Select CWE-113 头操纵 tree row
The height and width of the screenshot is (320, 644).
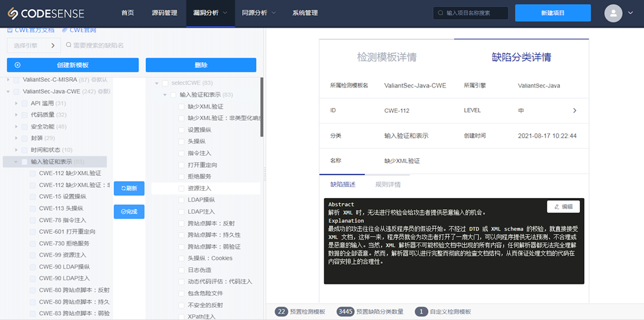click(x=61, y=208)
